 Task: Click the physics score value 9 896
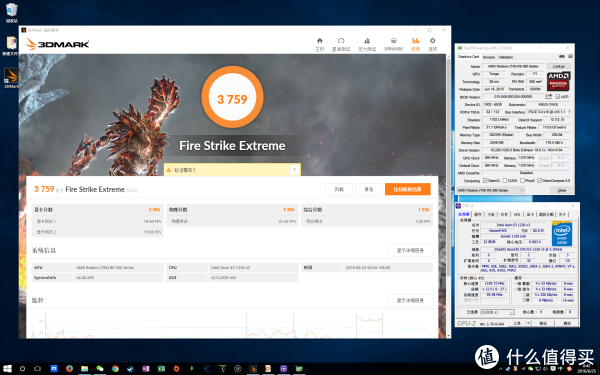289,210
